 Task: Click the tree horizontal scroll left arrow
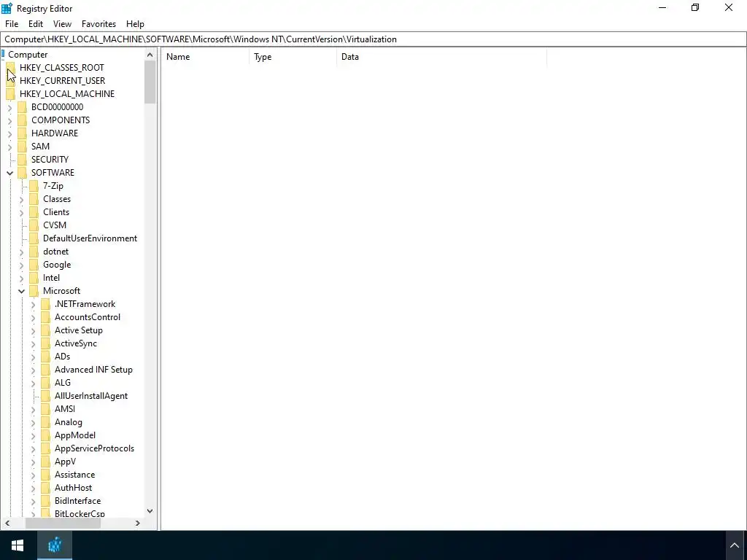pyautogui.click(x=7, y=523)
